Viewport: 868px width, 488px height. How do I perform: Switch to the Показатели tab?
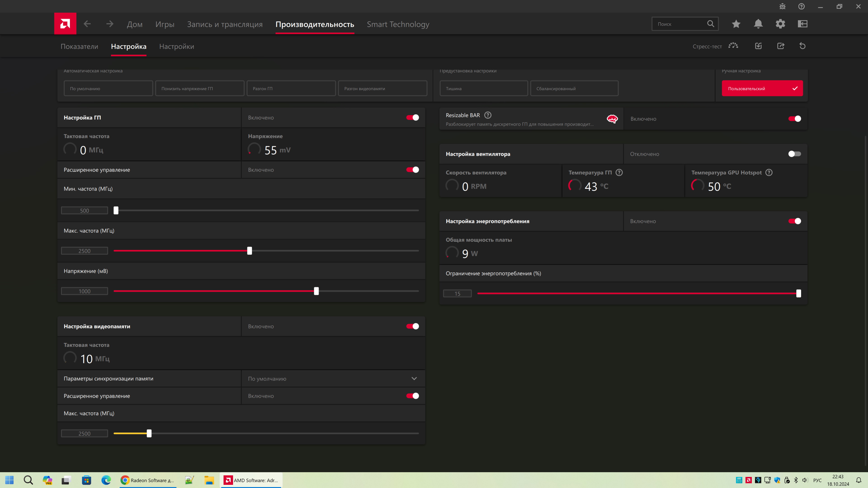coord(79,47)
